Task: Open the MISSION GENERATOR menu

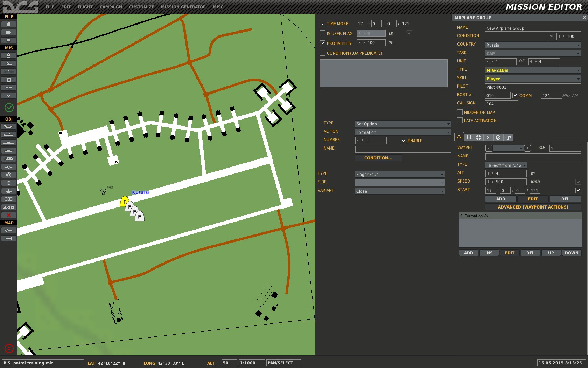Action: 183,7
